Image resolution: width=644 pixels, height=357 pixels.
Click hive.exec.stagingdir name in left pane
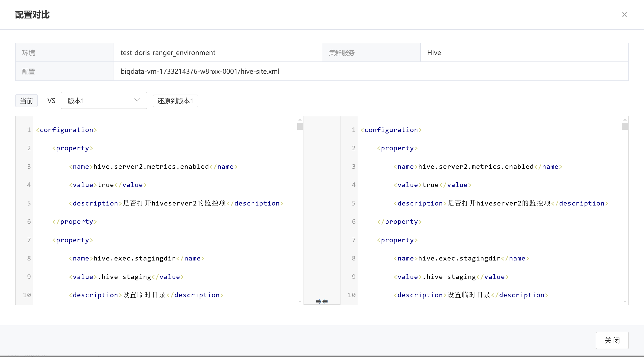pos(134,258)
